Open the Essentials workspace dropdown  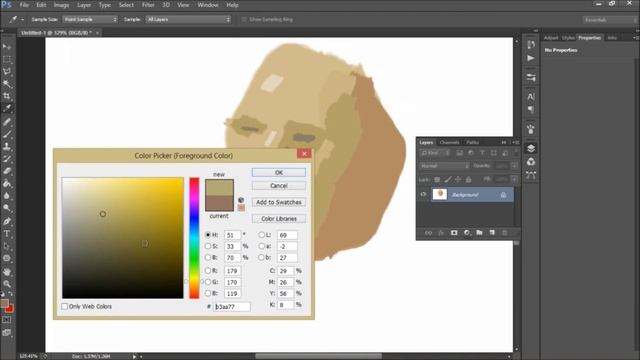[609, 20]
